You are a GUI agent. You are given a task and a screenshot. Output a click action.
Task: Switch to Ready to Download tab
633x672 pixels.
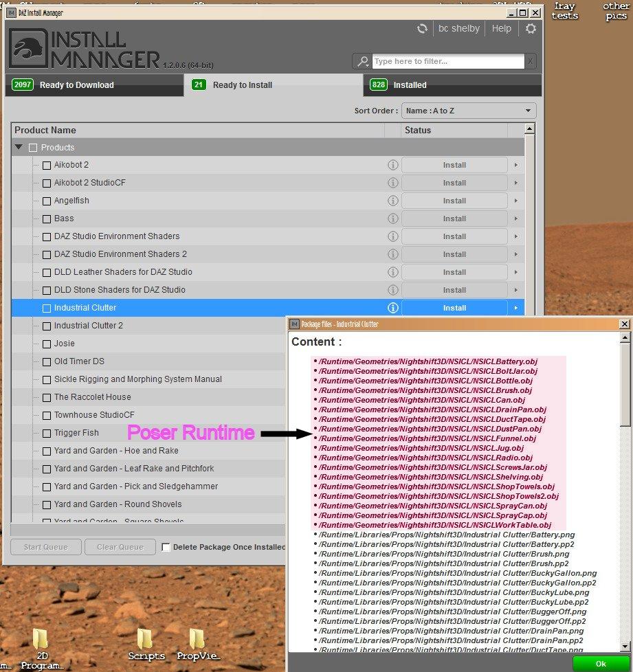click(x=94, y=85)
